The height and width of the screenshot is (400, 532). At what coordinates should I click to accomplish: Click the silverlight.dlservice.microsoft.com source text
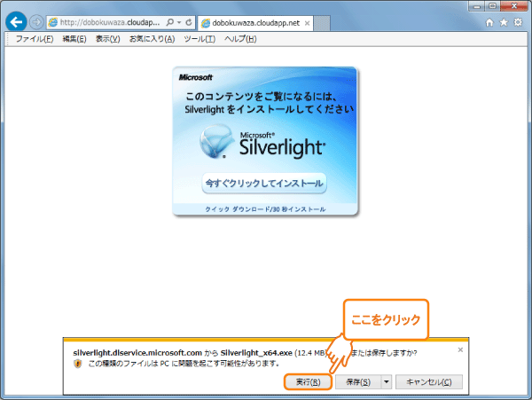click(x=137, y=353)
